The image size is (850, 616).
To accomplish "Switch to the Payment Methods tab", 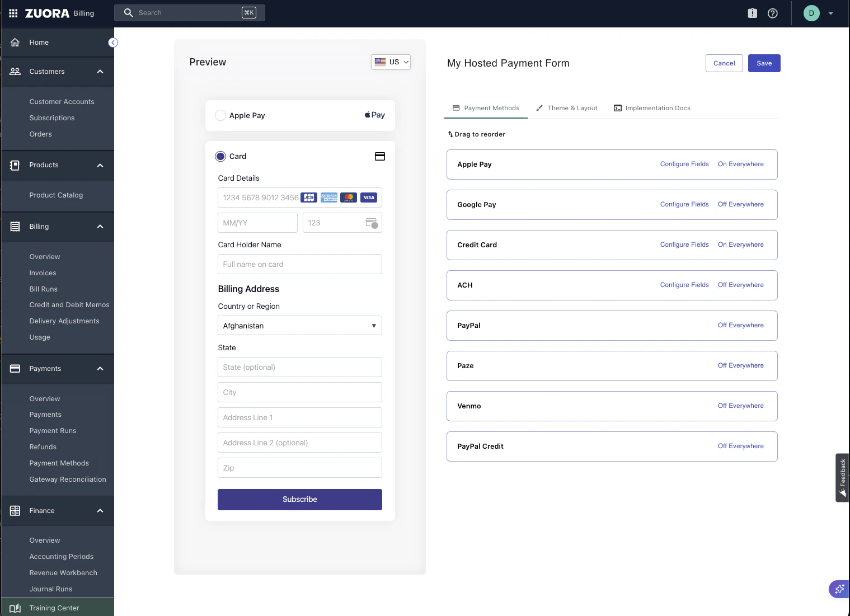I will (486, 108).
